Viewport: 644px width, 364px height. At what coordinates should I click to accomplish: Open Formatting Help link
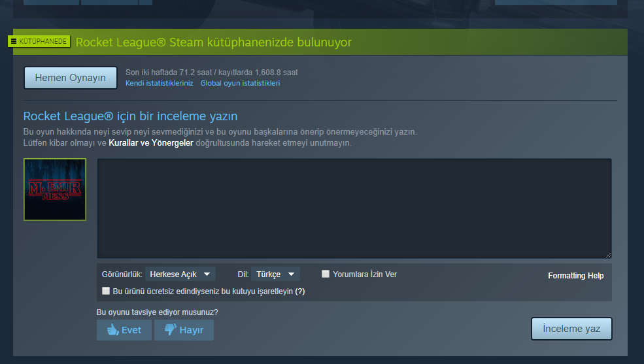click(x=575, y=276)
